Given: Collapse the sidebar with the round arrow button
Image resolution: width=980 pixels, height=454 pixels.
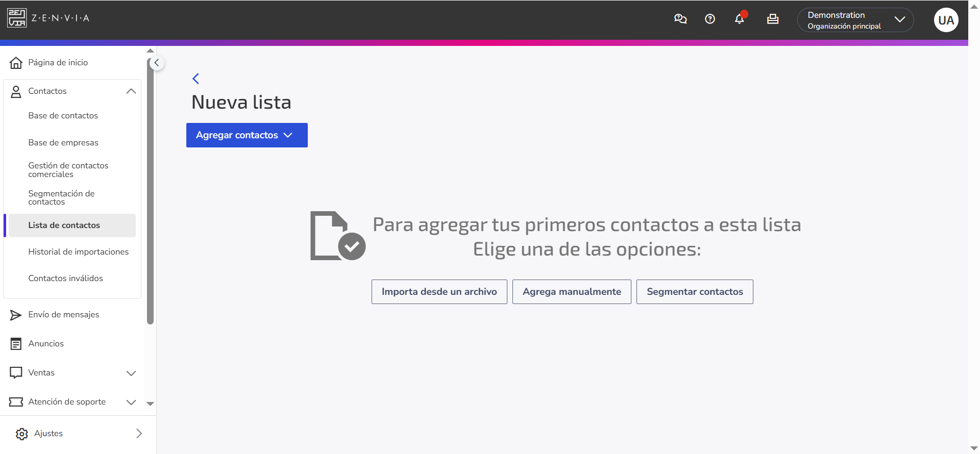Looking at the screenshot, I should 157,63.
